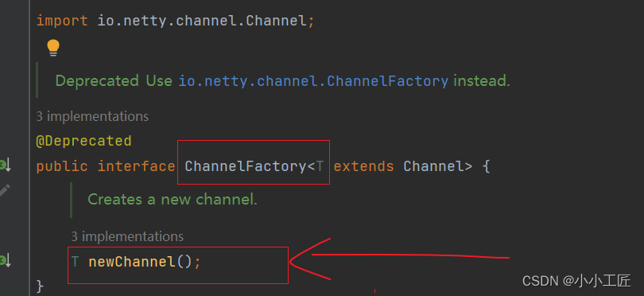
Task: Click the Channel bound after extends
Action: pyautogui.click(x=433, y=166)
